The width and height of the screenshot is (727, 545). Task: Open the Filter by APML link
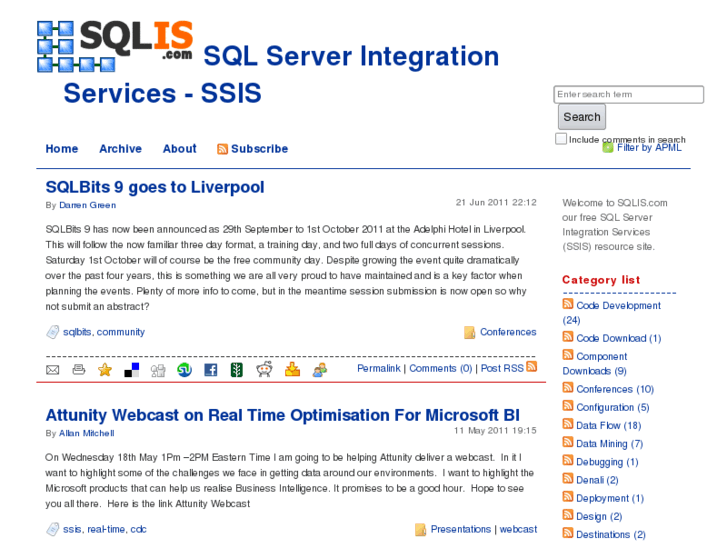tap(649, 147)
